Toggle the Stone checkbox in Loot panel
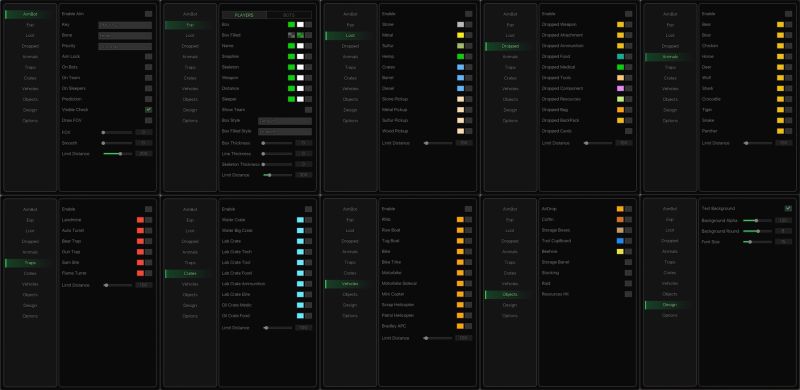Image resolution: width=800 pixels, height=390 pixels. tap(468, 25)
